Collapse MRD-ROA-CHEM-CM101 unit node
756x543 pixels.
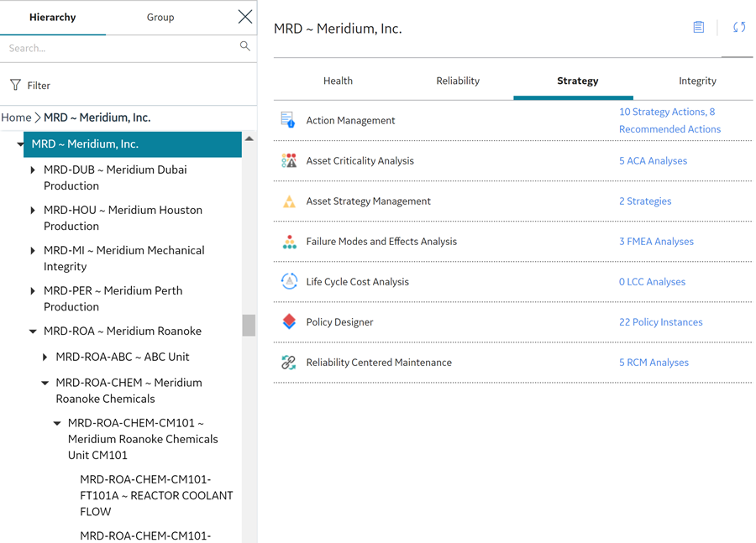point(57,424)
